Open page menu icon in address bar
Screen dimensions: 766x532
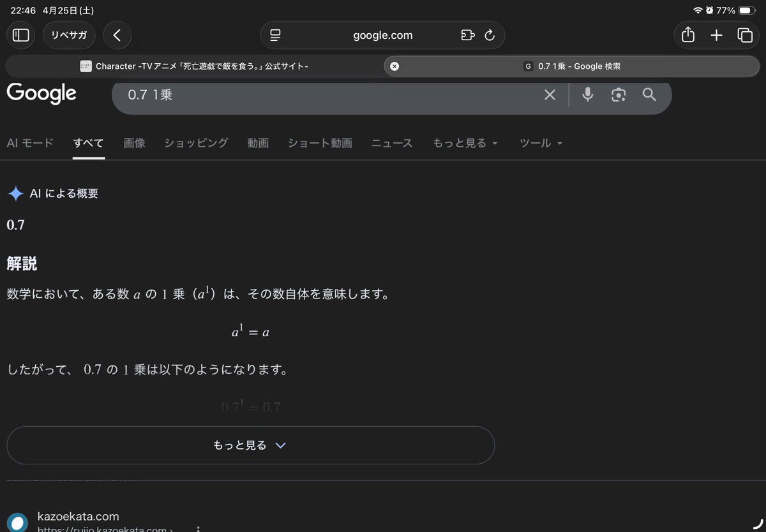pos(275,35)
